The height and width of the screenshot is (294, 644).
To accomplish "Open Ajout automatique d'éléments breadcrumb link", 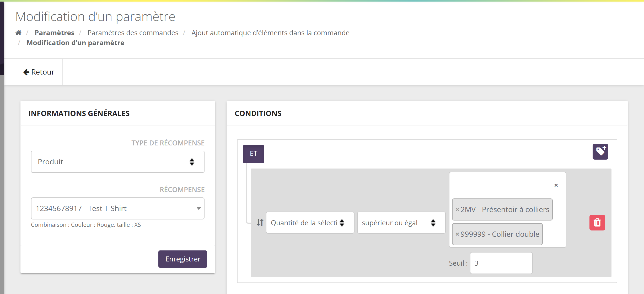I will [270, 33].
